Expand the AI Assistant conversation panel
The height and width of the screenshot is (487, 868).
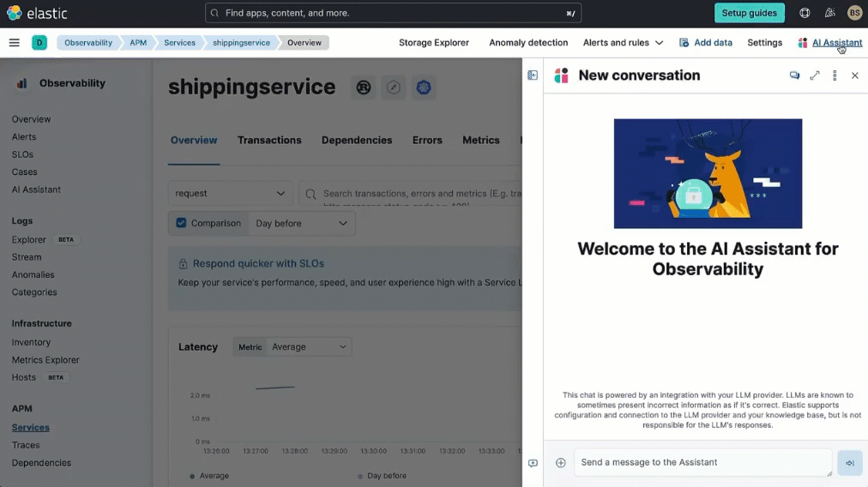click(x=814, y=75)
